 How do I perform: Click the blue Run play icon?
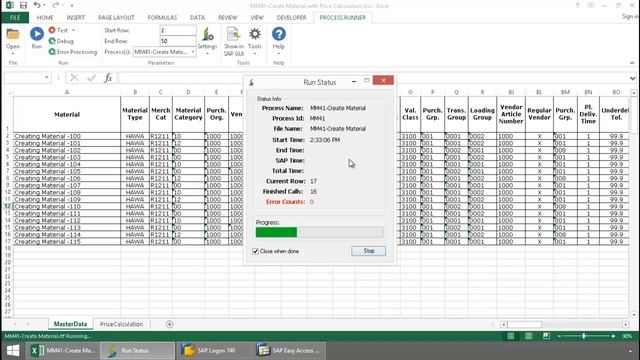point(37,34)
